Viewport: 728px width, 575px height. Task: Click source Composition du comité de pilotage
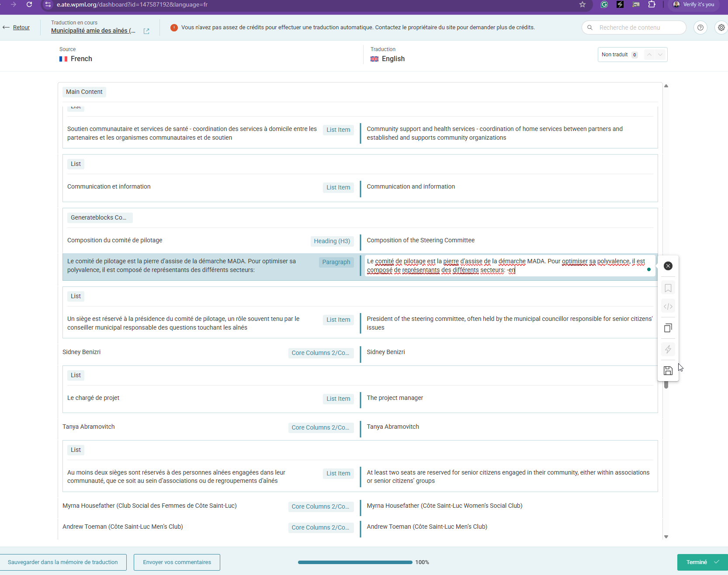tap(115, 240)
